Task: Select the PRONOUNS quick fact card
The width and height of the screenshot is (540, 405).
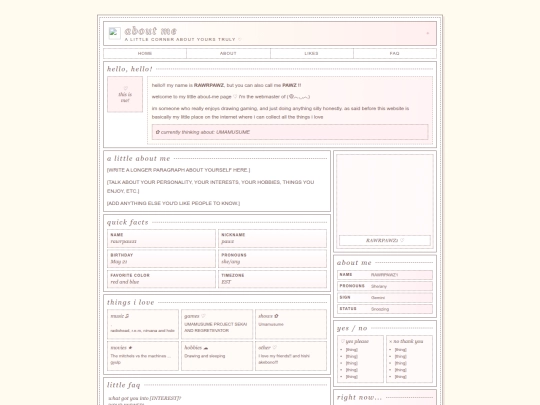Action: coord(272,259)
